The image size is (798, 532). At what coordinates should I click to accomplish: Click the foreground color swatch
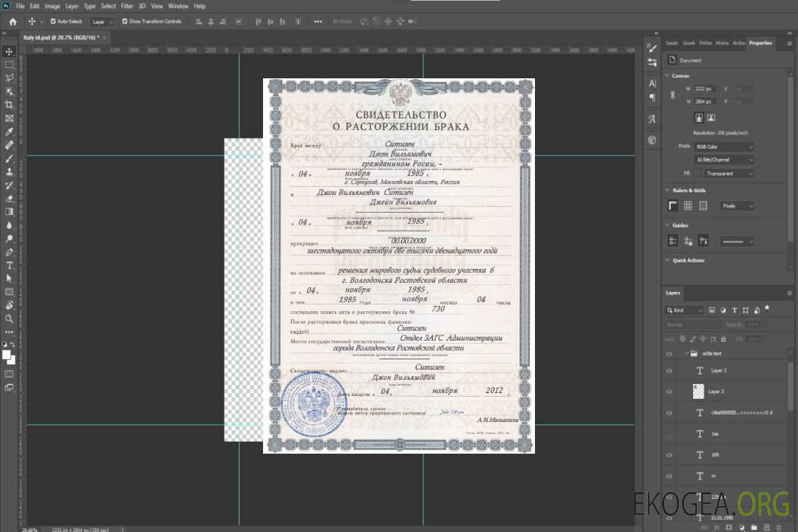7,356
